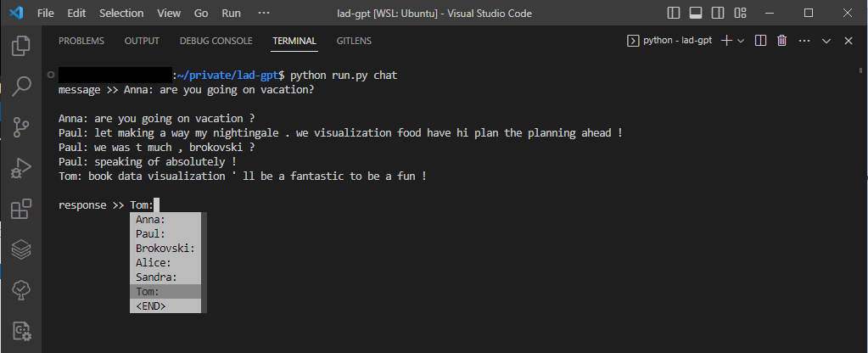Viewport: 868px width, 353px height.
Task: Open the Explorer view in activity bar
Action: click(21, 45)
